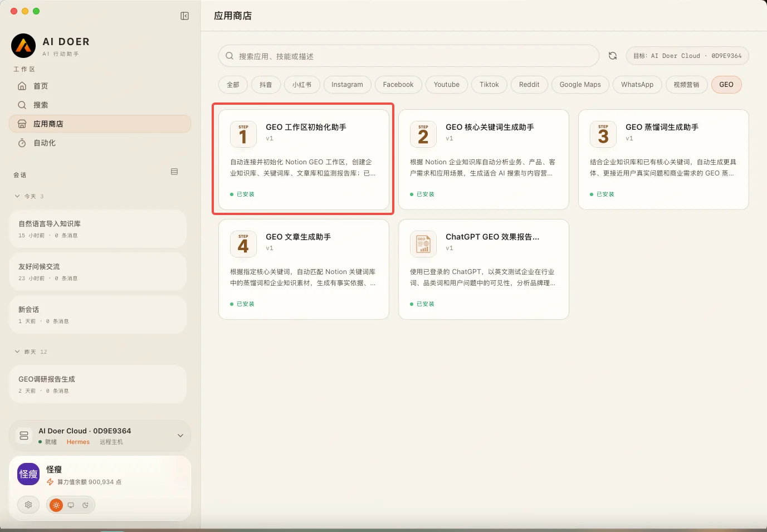Click the home icon beside 首页

pos(22,86)
